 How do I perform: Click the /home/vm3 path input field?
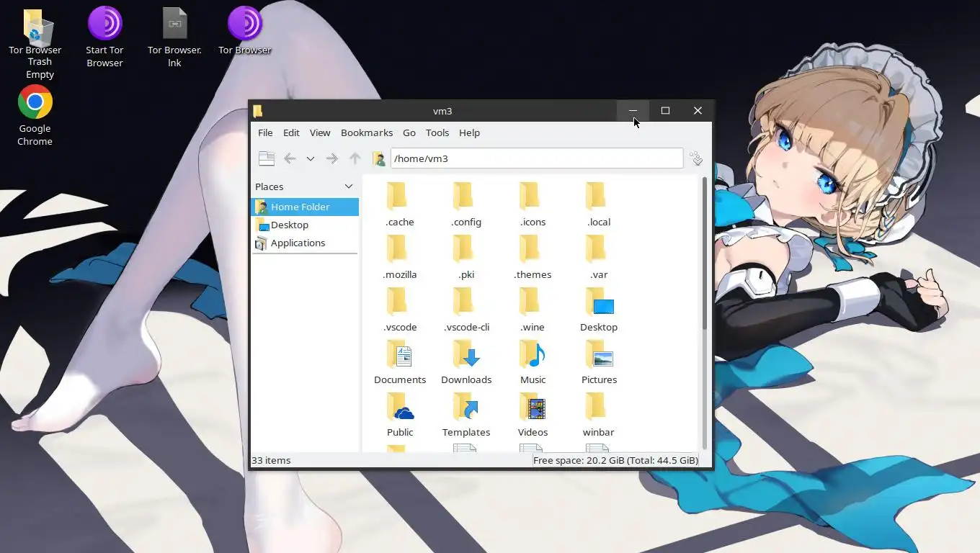[x=537, y=158]
